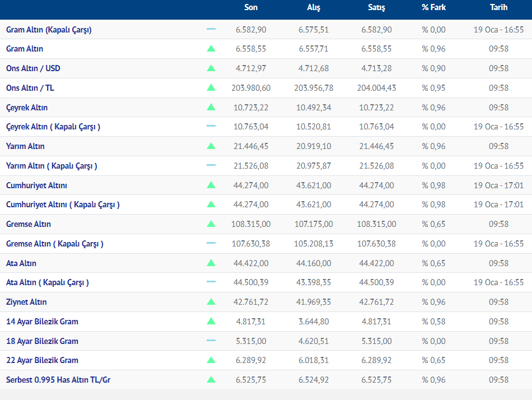Open Cumhuriyet Altını ( Kapalı Çarşı ) link

(63, 204)
